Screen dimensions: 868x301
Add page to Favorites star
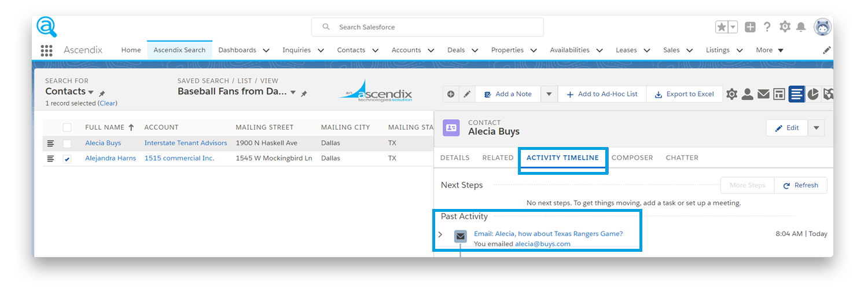(x=722, y=27)
